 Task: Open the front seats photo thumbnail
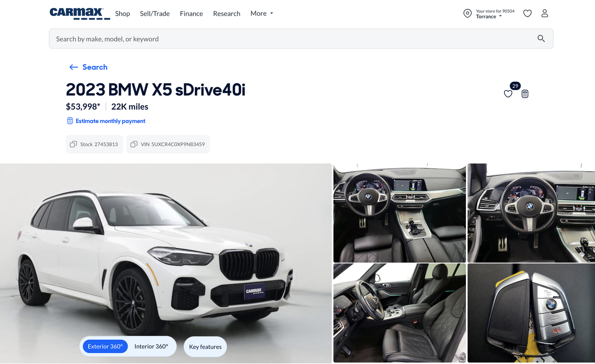pyautogui.click(x=399, y=313)
